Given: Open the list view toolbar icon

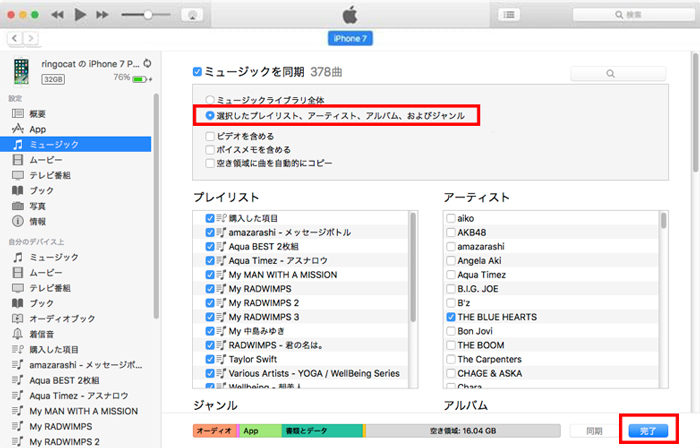Looking at the screenshot, I should pyautogui.click(x=508, y=15).
